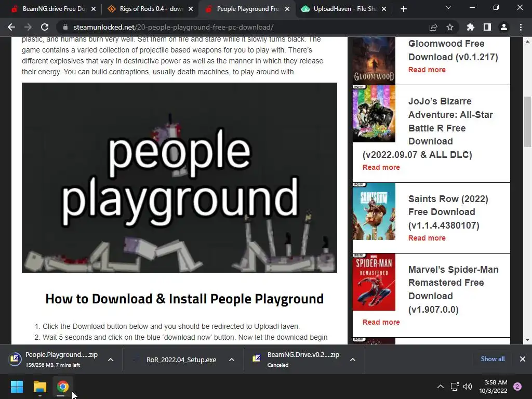
Task: Click the page scrollbar thumb
Action: point(528,121)
